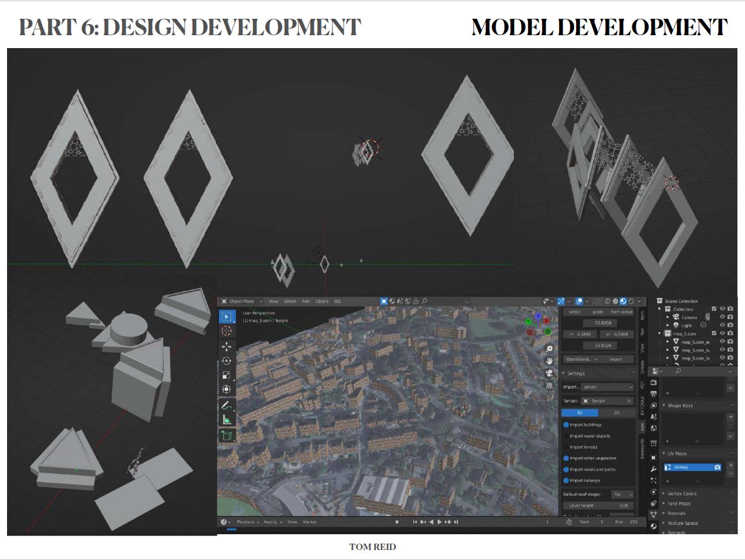Image resolution: width=745 pixels, height=560 pixels.
Task: Click the blue Z axis gizmo
Action: pos(537,317)
